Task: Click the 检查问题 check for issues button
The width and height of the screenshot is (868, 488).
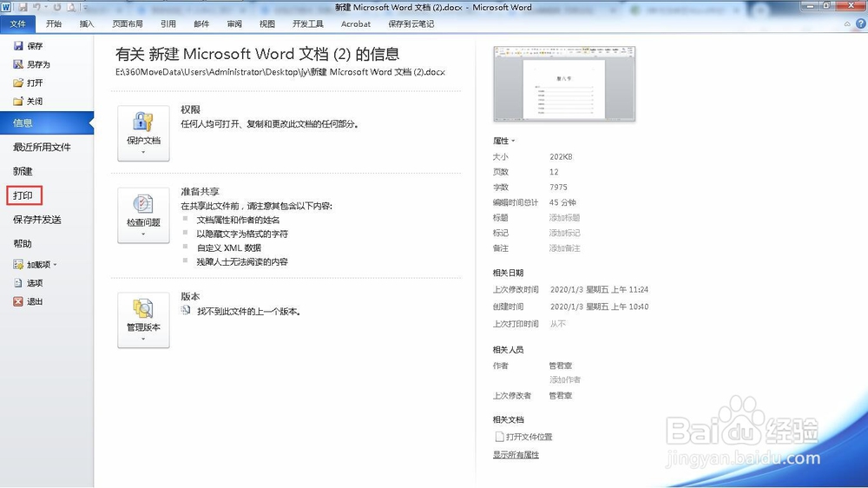Action: 143,215
